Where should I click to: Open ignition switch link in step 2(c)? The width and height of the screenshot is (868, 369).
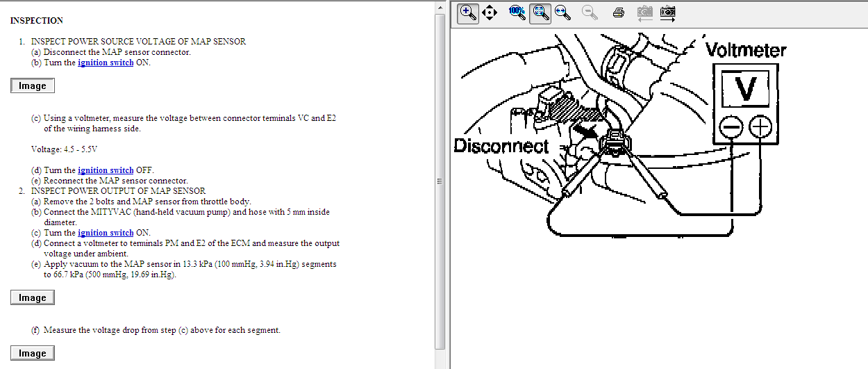106,233
